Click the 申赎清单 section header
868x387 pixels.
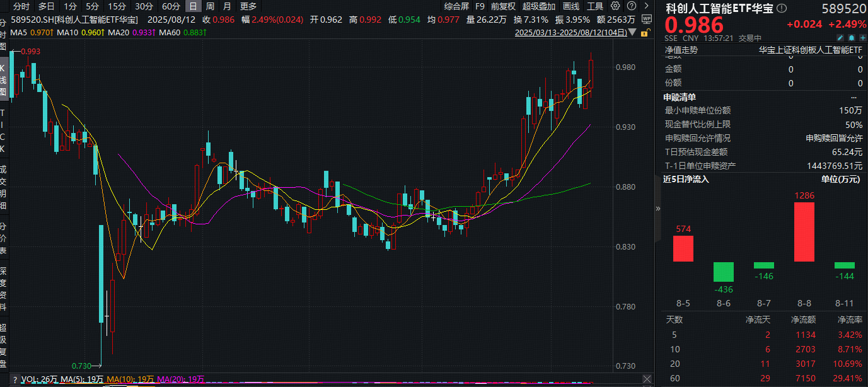coord(680,97)
